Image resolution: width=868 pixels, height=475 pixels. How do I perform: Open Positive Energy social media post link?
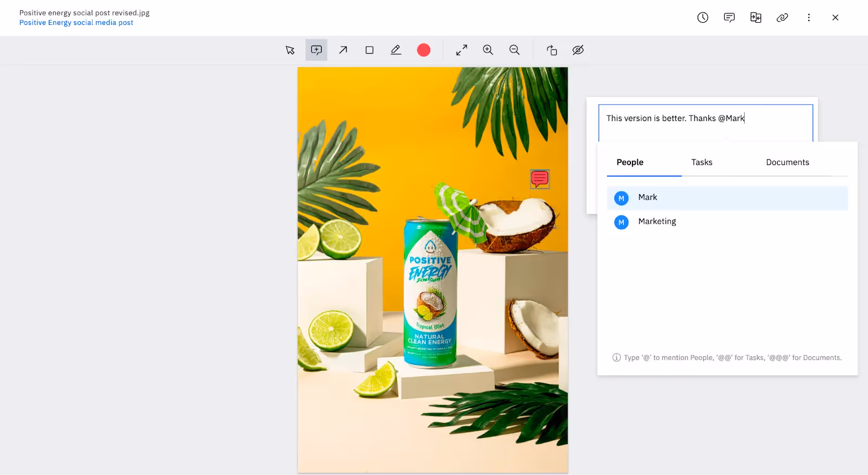click(76, 23)
